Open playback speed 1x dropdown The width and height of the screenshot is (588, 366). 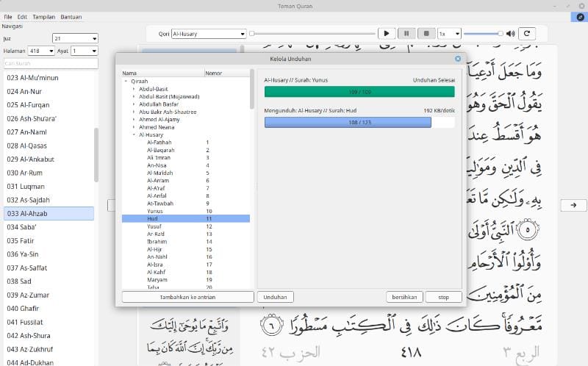coord(449,34)
